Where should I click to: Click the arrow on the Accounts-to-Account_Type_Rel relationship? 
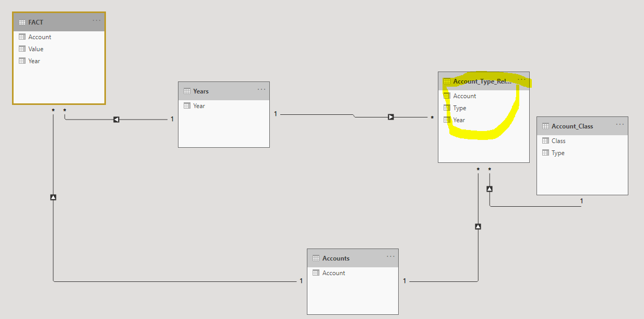478,227
